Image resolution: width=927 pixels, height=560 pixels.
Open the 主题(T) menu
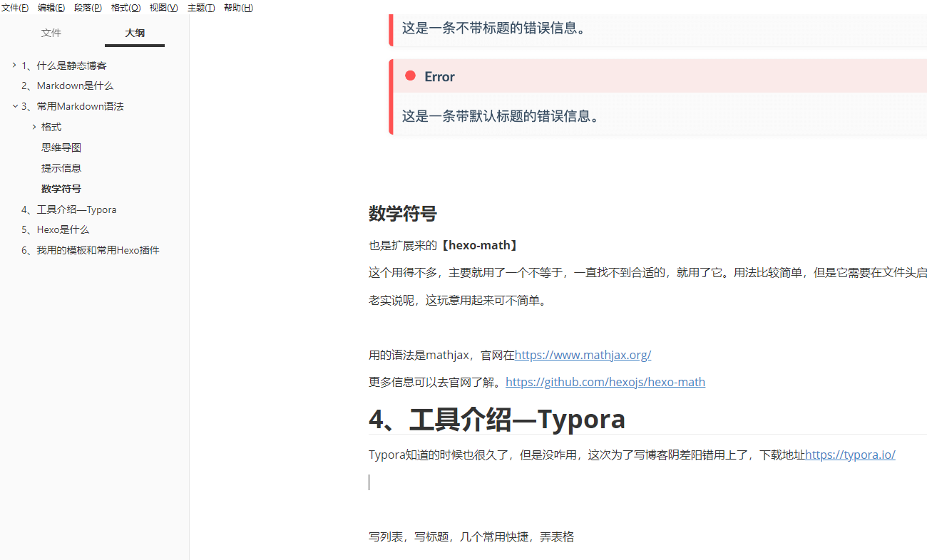201,8
